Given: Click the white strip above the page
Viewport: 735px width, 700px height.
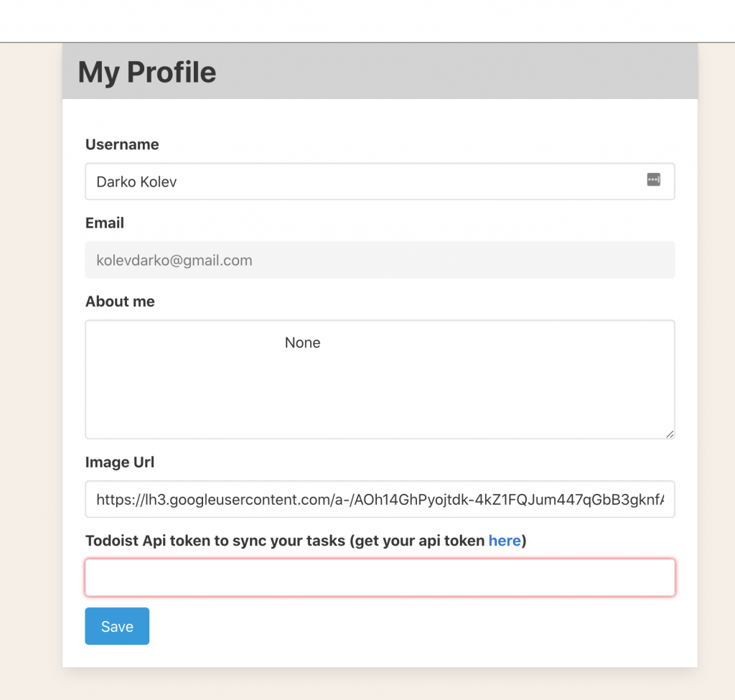Looking at the screenshot, I should point(367,21).
